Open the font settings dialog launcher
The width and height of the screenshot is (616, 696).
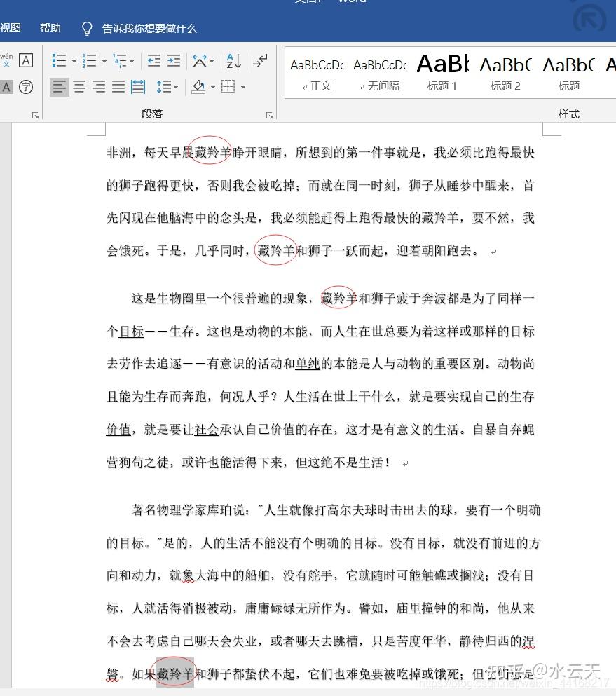coord(35,116)
